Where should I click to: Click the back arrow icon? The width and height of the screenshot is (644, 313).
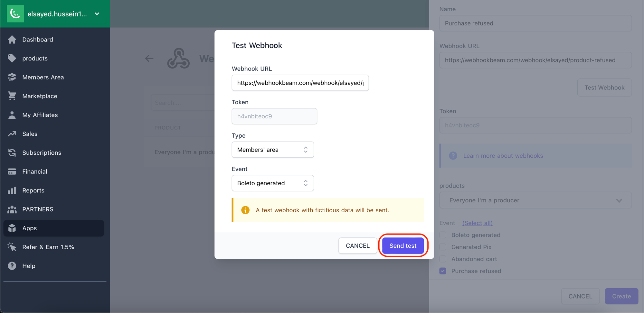(x=149, y=58)
